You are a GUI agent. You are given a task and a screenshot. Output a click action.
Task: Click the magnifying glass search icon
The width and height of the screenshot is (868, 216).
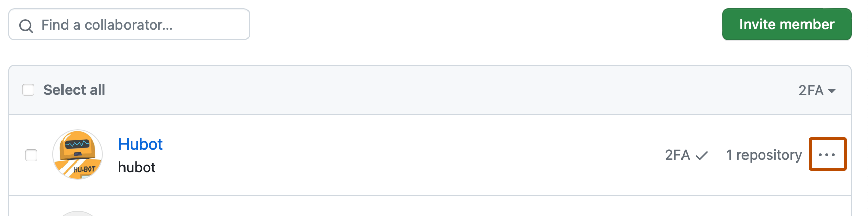click(x=26, y=25)
